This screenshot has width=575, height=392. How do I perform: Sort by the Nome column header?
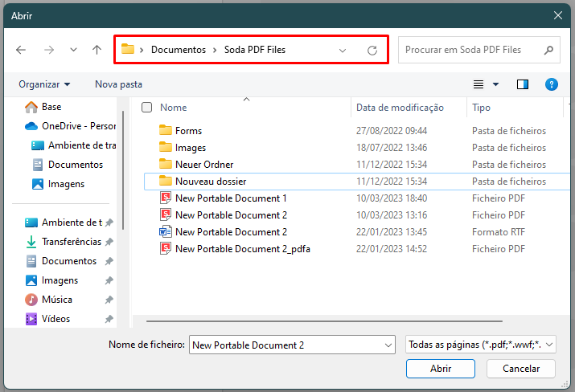(x=174, y=108)
